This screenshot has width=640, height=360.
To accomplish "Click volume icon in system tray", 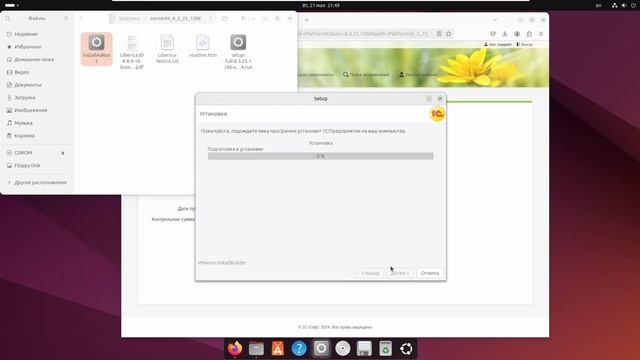I will click(624, 5).
